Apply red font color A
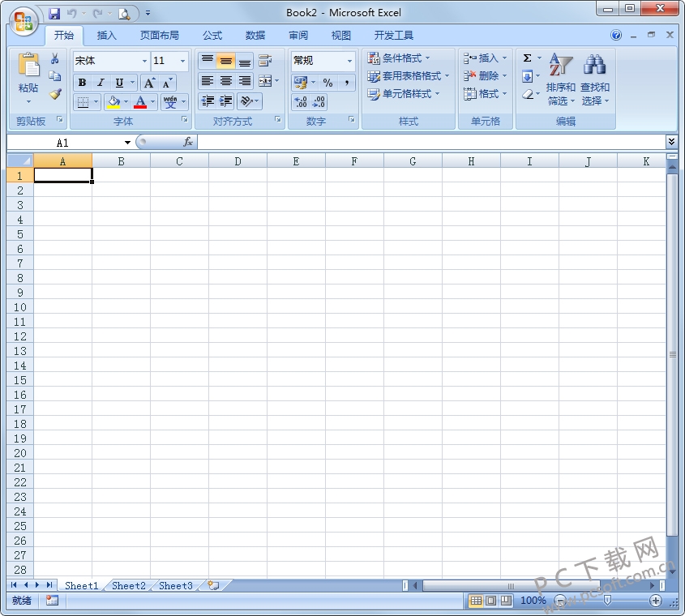This screenshot has width=685, height=616. point(140,102)
